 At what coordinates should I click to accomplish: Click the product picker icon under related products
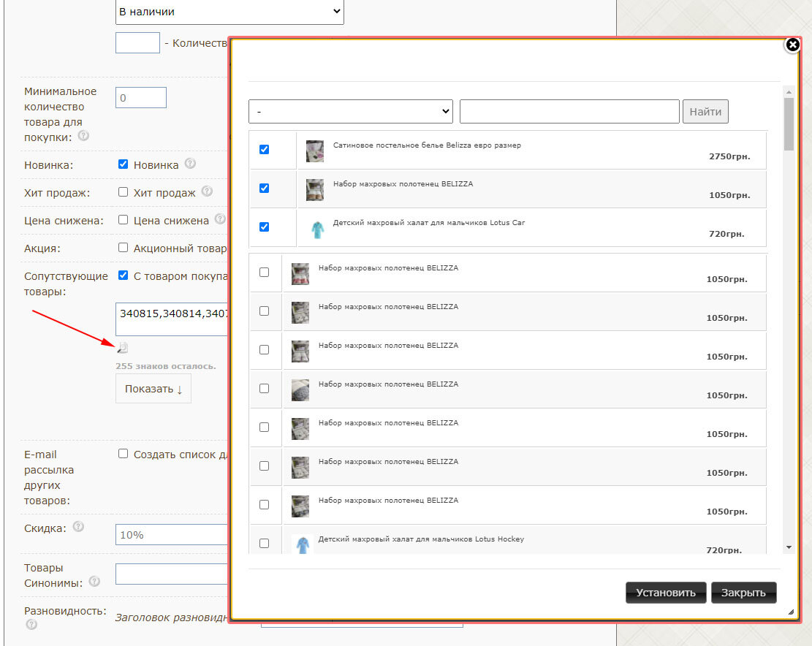pos(123,347)
